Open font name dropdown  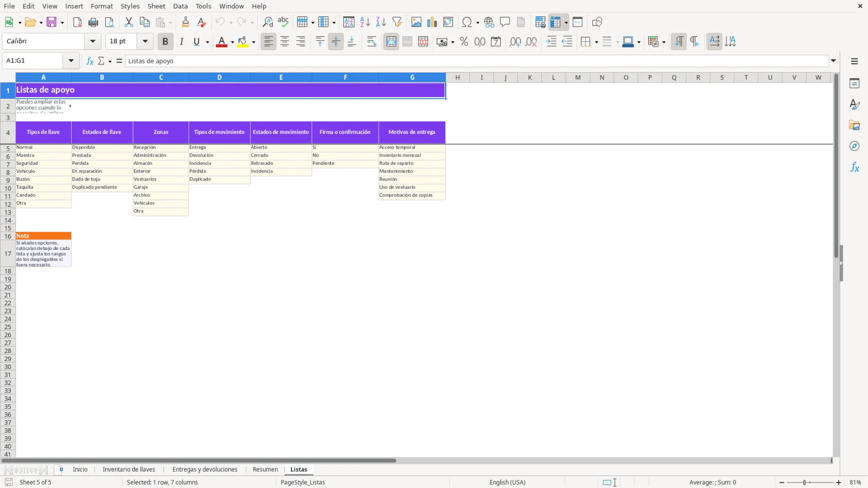pos(93,41)
